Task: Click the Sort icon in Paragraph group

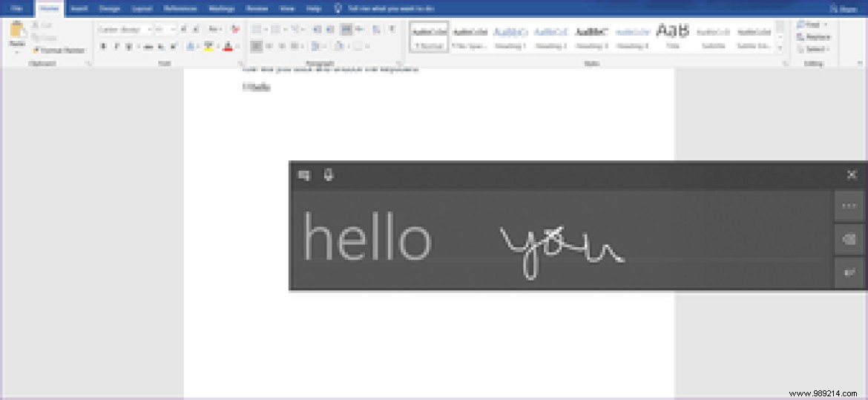Action: click(x=376, y=30)
